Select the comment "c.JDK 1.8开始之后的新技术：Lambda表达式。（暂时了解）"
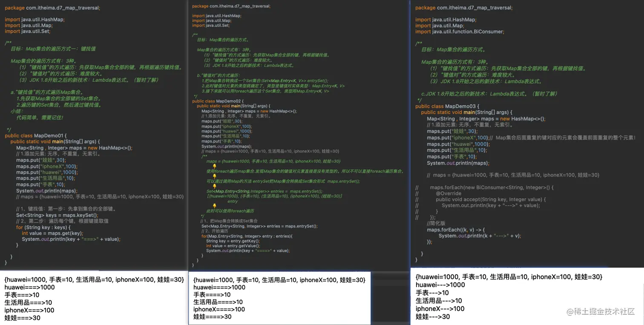This screenshot has width=644, height=325. (x=489, y=94)
